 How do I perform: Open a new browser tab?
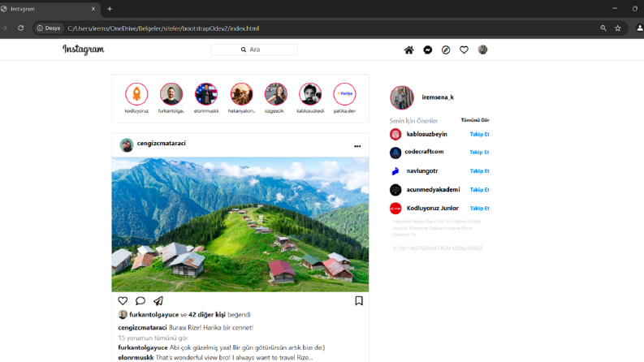(x=110, y=9)
